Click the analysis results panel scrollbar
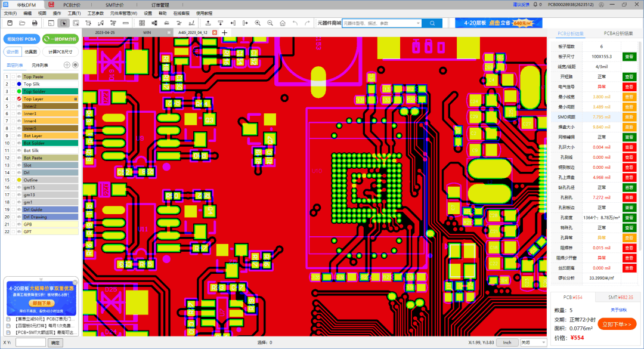The height and width of the screenshot is (349, 644). [640, 146]
